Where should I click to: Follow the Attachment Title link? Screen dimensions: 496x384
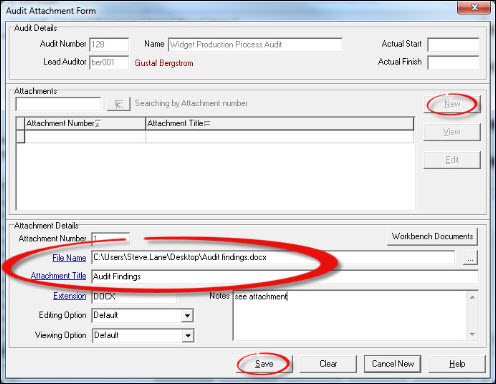[58, 276]
